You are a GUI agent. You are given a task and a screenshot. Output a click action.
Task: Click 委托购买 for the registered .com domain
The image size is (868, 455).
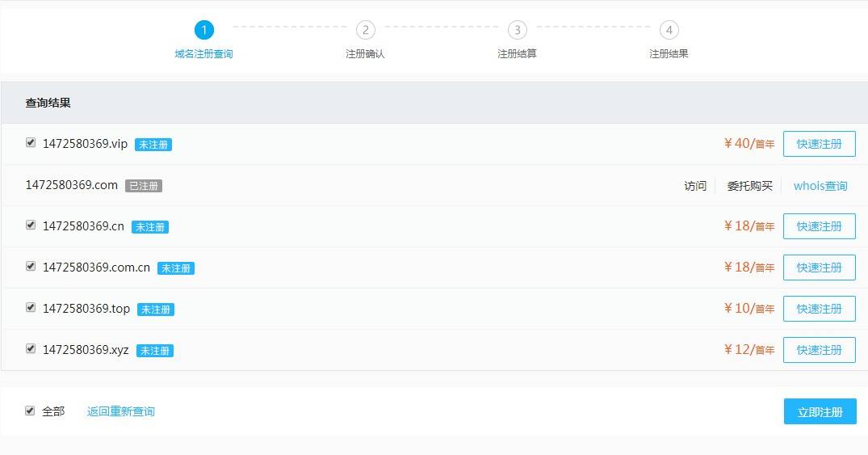pos(749,186)
